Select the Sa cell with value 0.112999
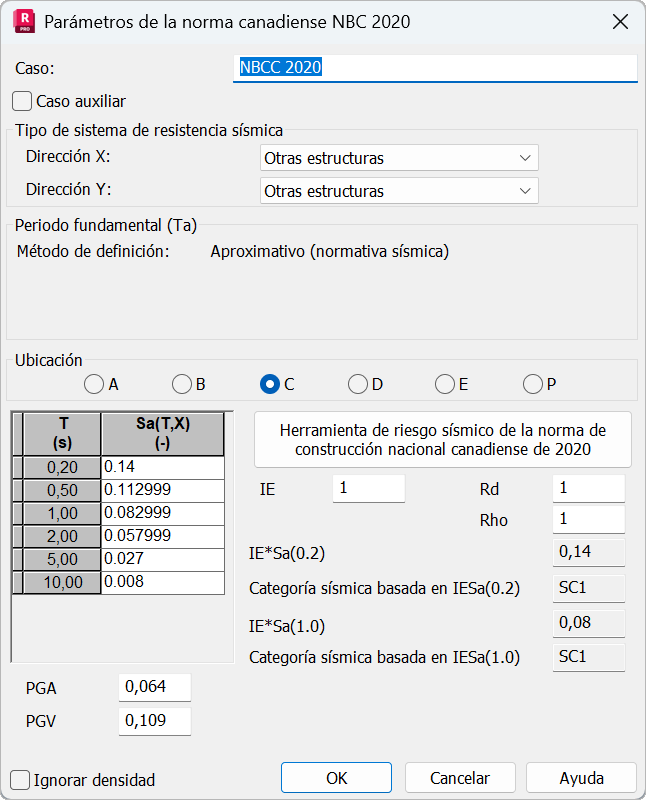The width and height of the screenshot is (646, 800). pos(163,490)
